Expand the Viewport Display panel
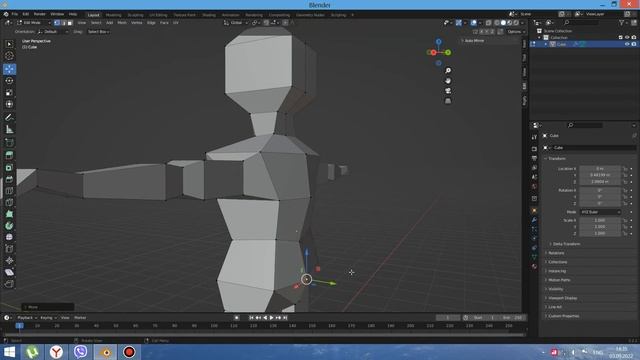This screenshot has width=640, height=360. (x=561, y=298)
